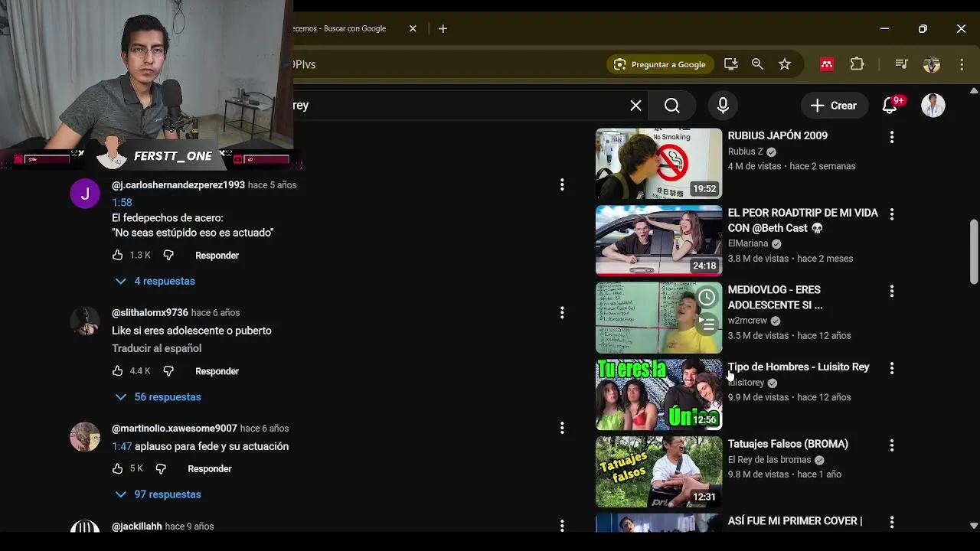The image size is (980, 551).
Task: Click the install app icon in the address bar
Action: (x=730, y=64)
